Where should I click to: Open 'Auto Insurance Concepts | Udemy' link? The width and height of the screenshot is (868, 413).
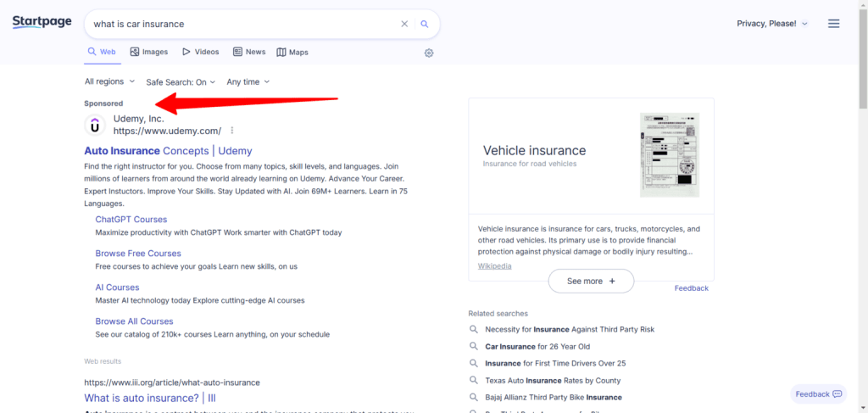168,151
